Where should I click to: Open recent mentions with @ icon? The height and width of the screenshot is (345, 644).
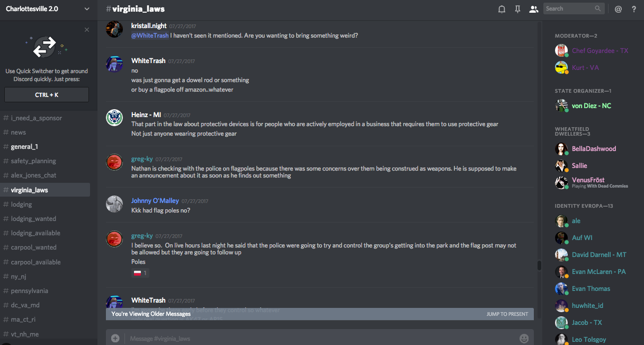pos(618,9)
